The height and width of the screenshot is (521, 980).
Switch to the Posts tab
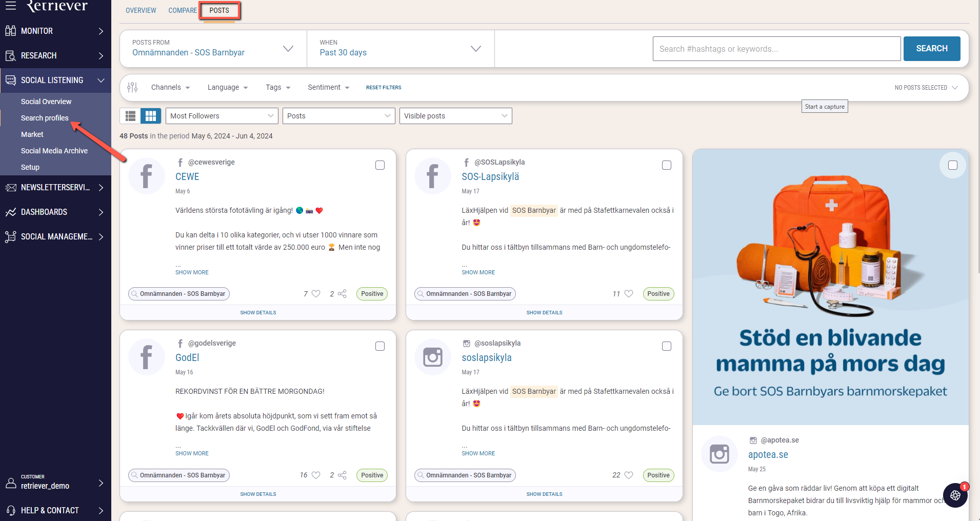coord(219,10)
